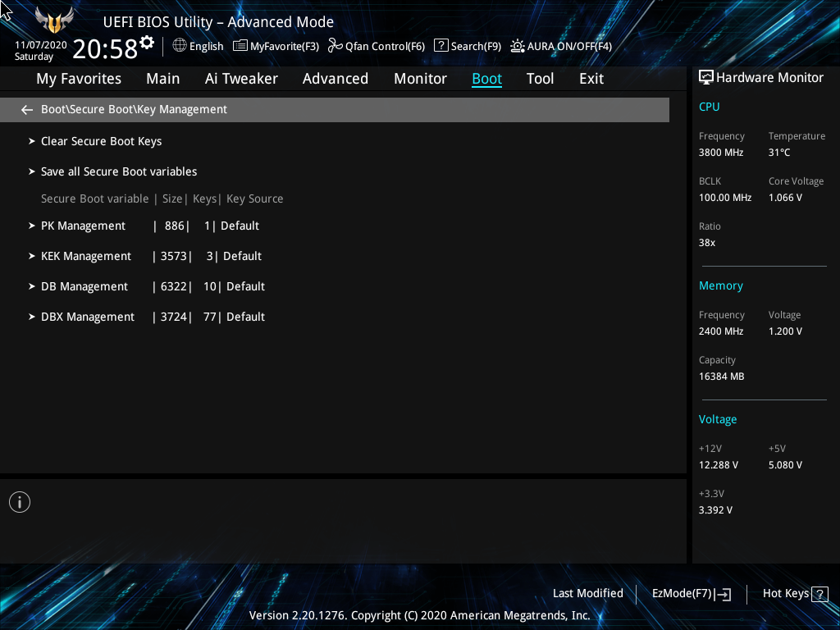
Task: Click the CPU heading in Hardware Monitor
Action: click(709, 107)
